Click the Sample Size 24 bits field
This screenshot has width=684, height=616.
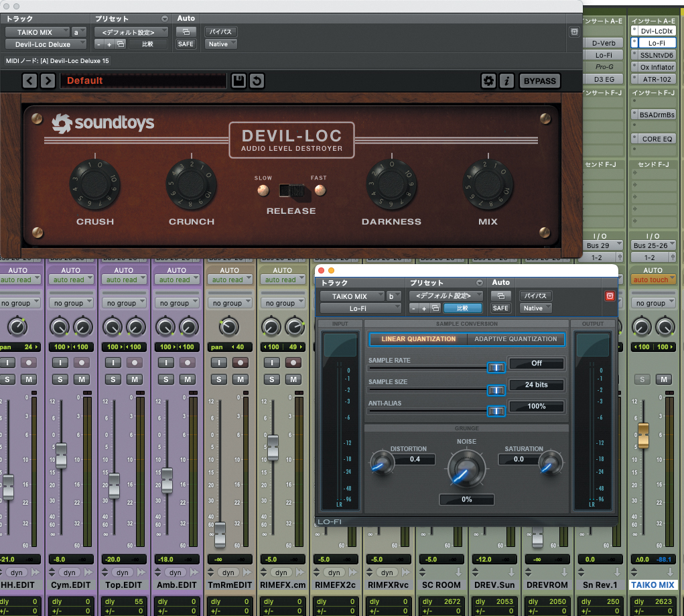[536, 385]
